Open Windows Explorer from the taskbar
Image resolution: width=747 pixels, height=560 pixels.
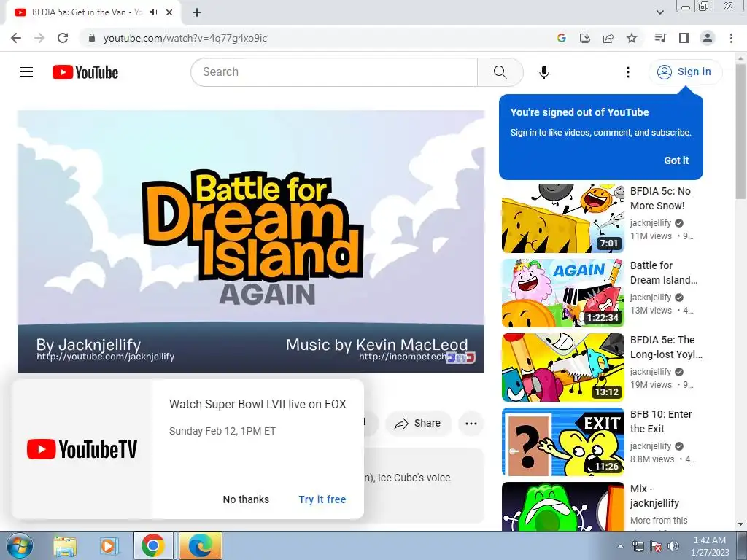coord(65,546)
